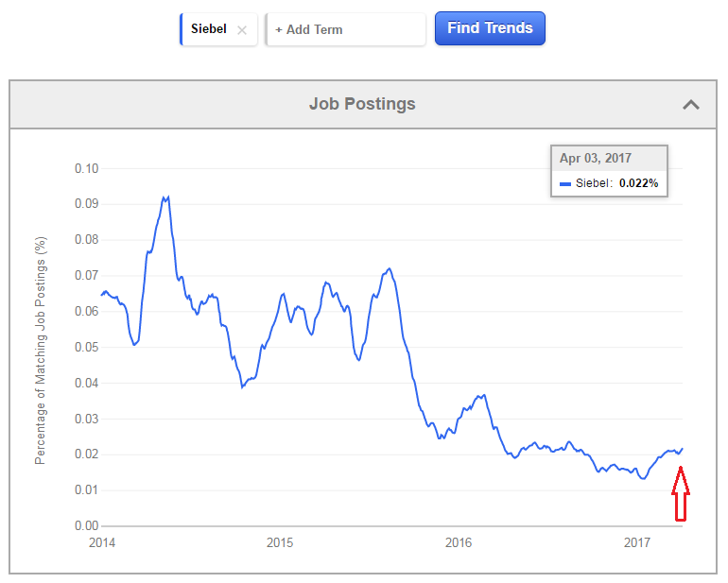Screen dimensions: 728x583
Task: Collapse the Job Postings panel chevron
Action: point(691,105)
